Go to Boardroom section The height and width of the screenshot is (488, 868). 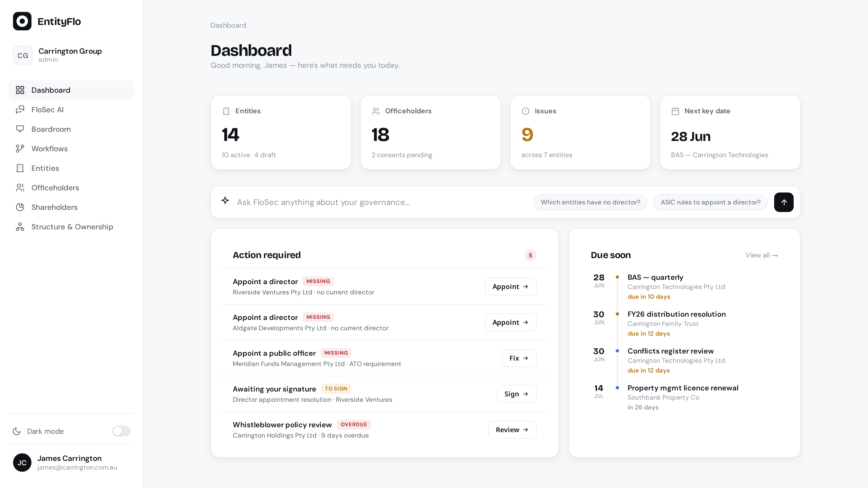(x=71, y=129)
